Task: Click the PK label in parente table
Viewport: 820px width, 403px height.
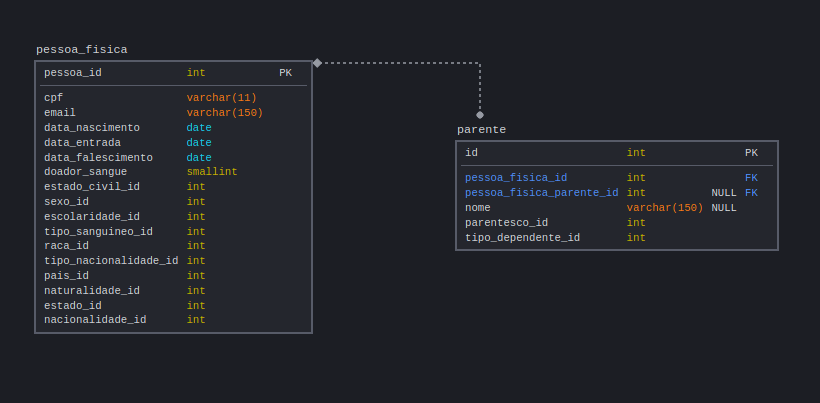Action: point(751,153)
